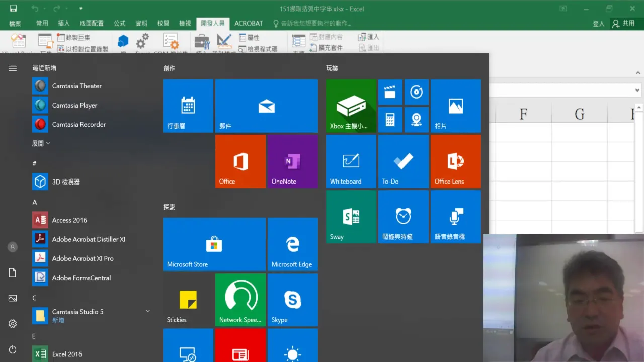Click 檢視程式碼 in the ribbon

[x=258, y=49]
